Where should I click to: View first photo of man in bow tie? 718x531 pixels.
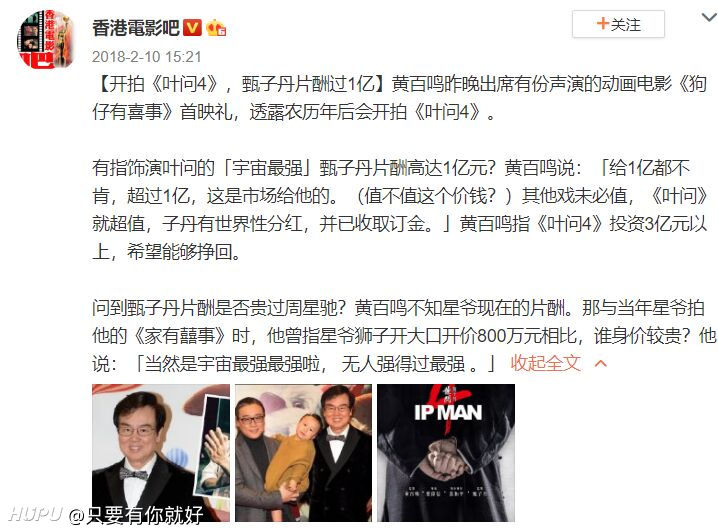[x=161, y=453]
